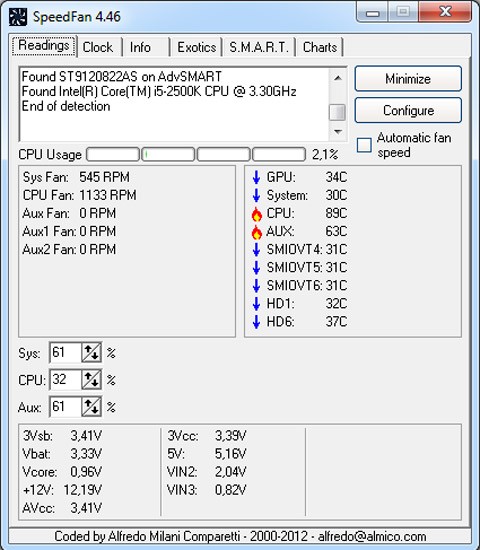Click the flame icon next to AUX temperature
The width and height of the screenshot is (480, 550).
click(257, 232)
